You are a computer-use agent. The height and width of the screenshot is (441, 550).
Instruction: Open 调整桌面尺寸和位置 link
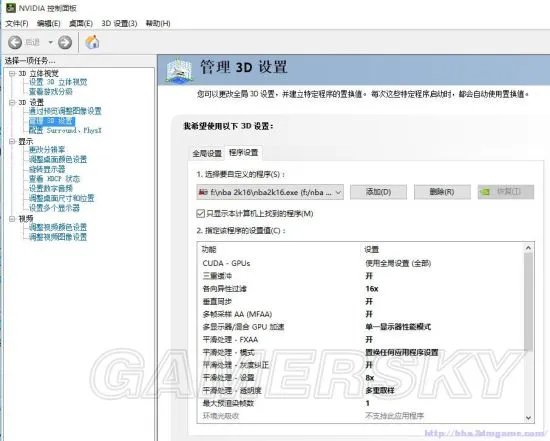pos(61,198)
